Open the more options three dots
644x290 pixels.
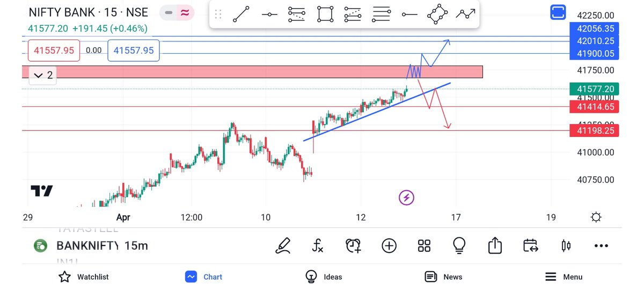click(601, 246)
